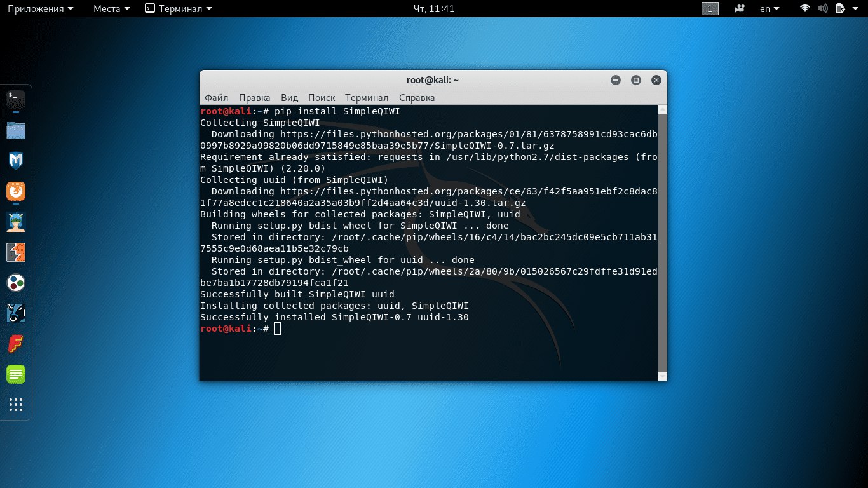The width and height of the screenshot is (868, 488).
Task: Launch Metasploit from the dock
Action: pos(16,160)
